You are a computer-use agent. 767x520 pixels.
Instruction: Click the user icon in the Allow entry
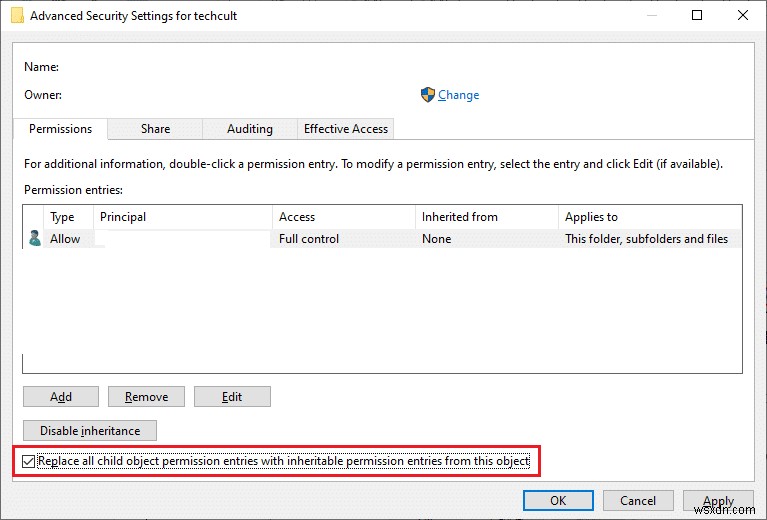tap(35, 239)
